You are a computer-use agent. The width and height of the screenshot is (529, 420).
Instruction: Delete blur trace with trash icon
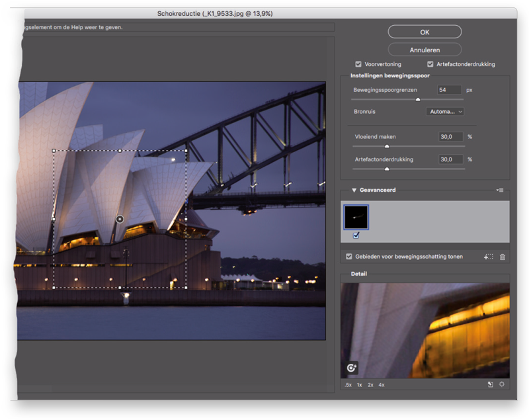pos(503,257)
